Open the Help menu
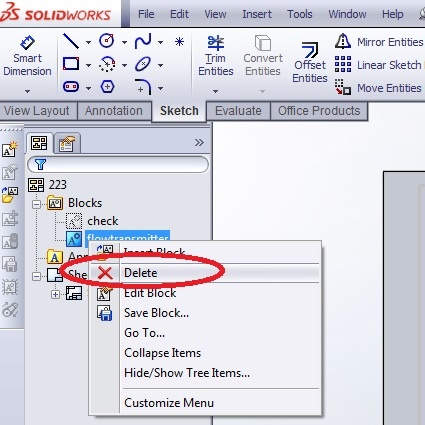Viewport: 425px width, 425px height. pyautogui.click(x=393, y=14)
